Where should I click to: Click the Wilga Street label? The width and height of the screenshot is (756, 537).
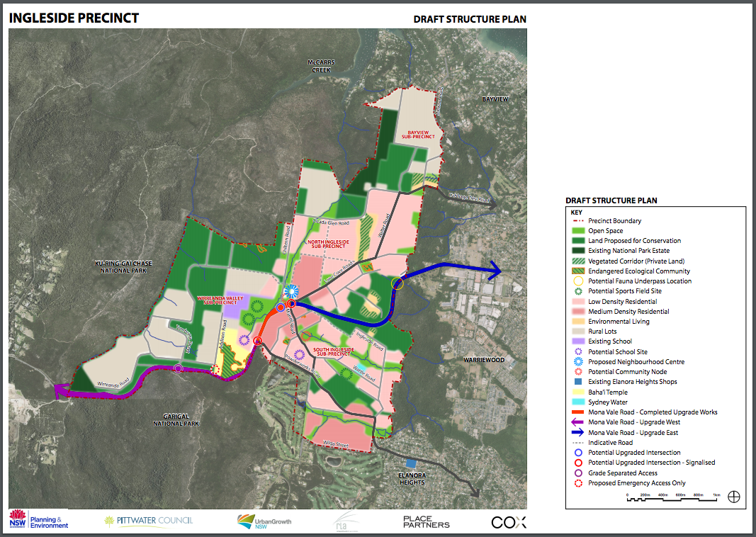pos(336,443)
